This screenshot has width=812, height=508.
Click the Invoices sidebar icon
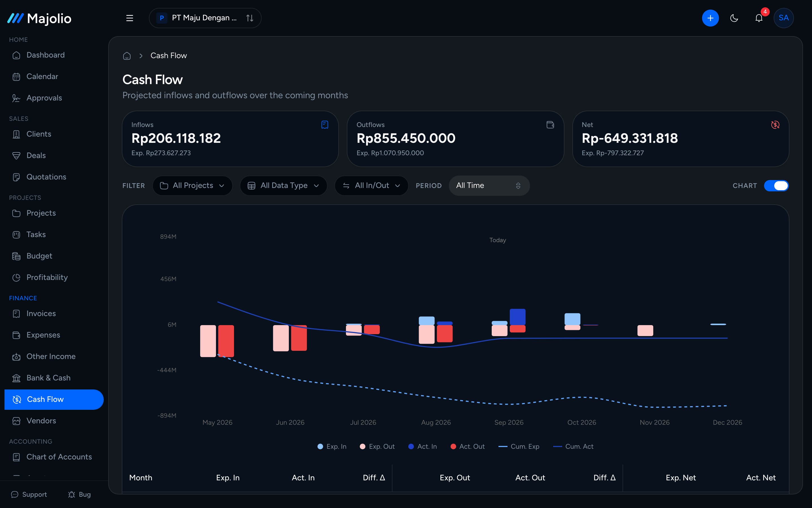point(16,314)
